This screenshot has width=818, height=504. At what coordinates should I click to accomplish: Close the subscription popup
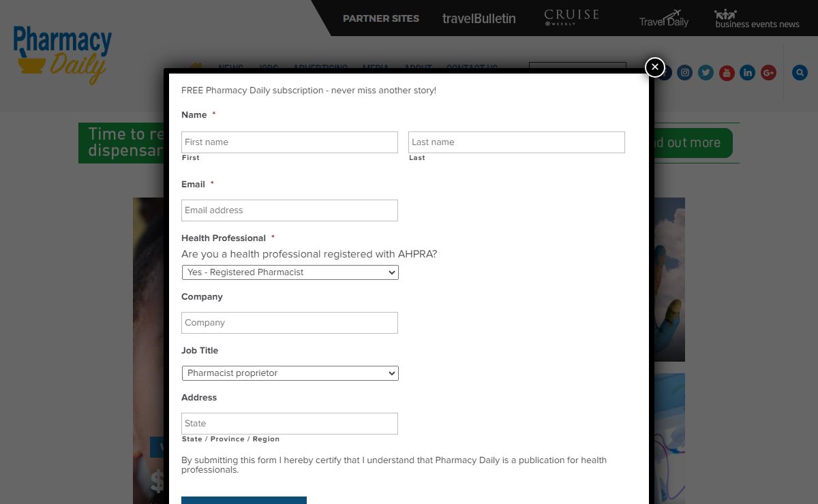(x=654, y=67)
